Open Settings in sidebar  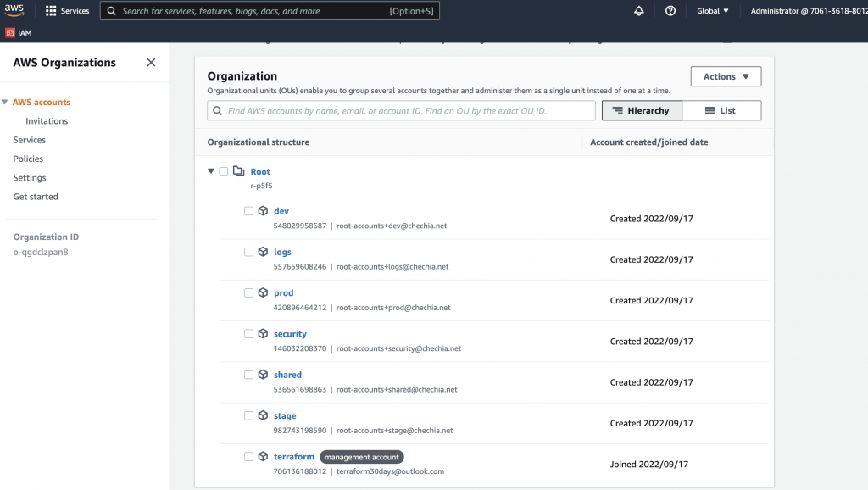(30, 178)
